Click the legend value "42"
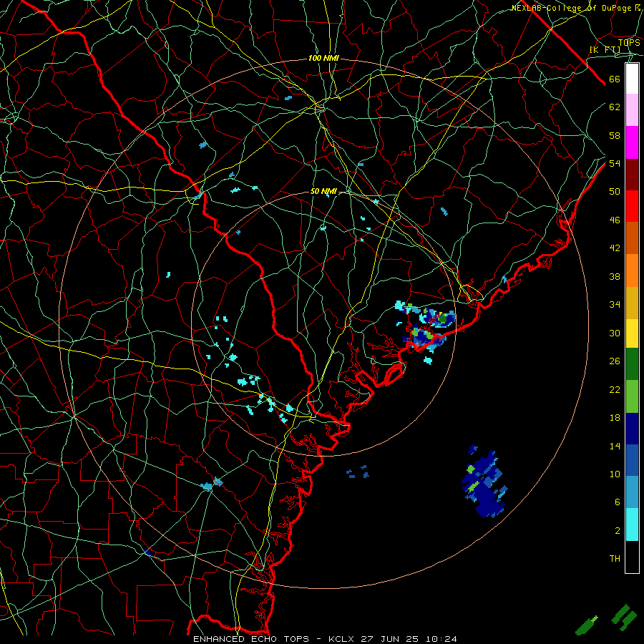This screenshot has height=644, width=644. point(615,248)
